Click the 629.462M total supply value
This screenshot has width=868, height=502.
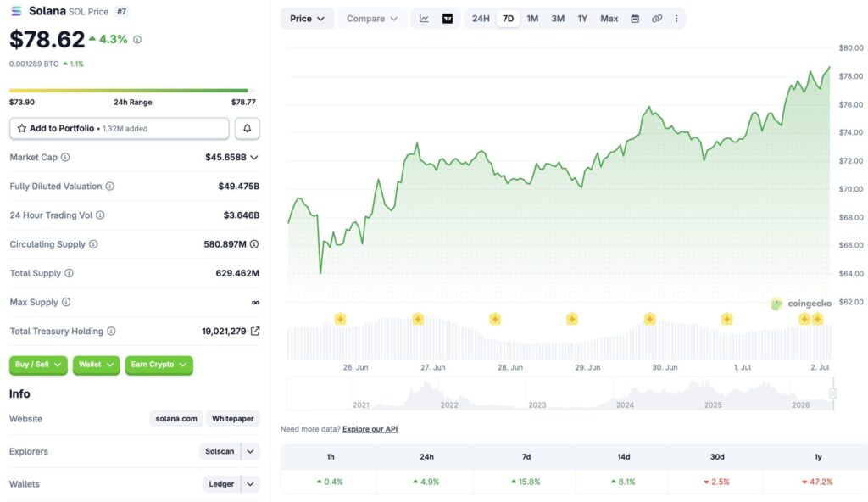237,273
